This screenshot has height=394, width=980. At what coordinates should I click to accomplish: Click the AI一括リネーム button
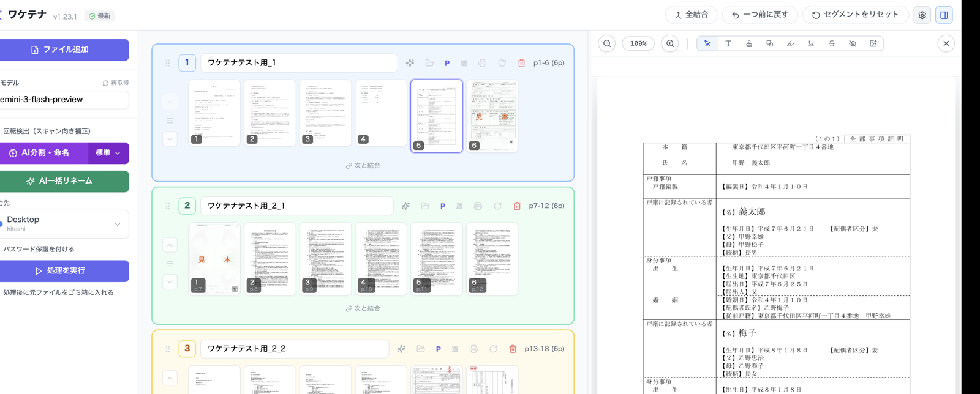[63, 181]
